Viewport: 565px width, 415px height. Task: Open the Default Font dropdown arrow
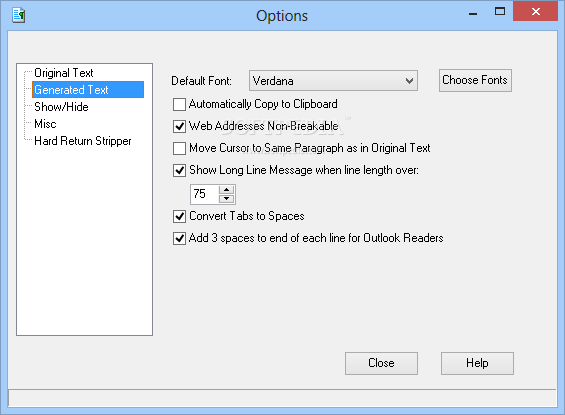(409, 81)
